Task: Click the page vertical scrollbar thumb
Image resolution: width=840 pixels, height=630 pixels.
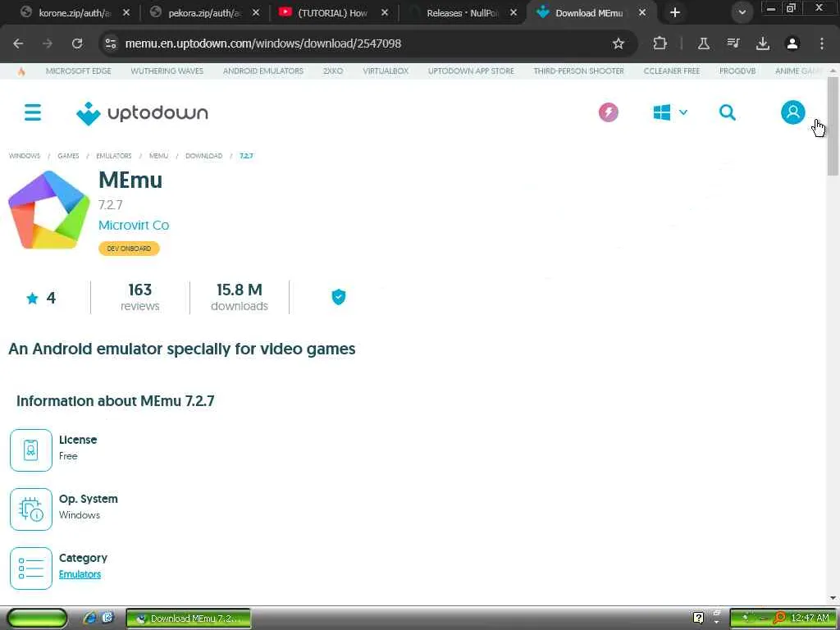Action: (x=833, y=126)
